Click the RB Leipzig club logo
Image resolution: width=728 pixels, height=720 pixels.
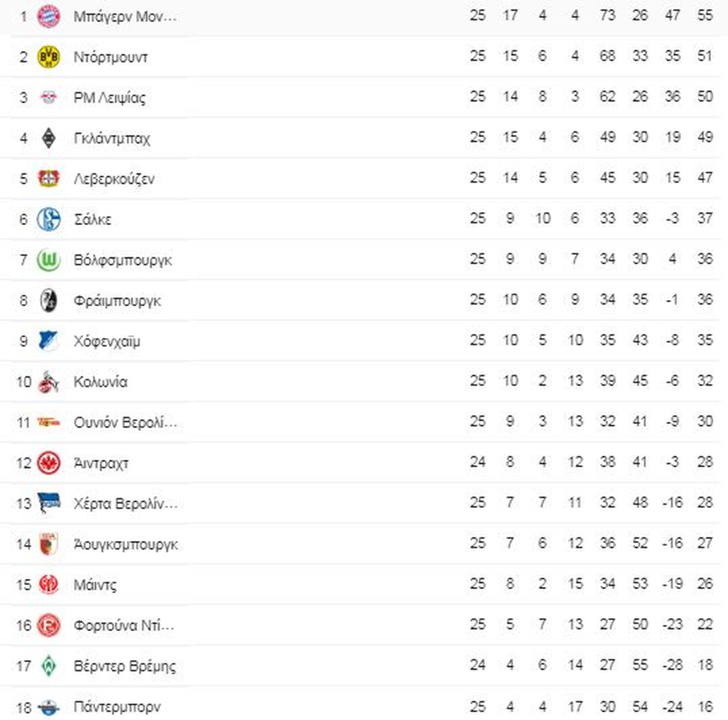coord(49,97)
